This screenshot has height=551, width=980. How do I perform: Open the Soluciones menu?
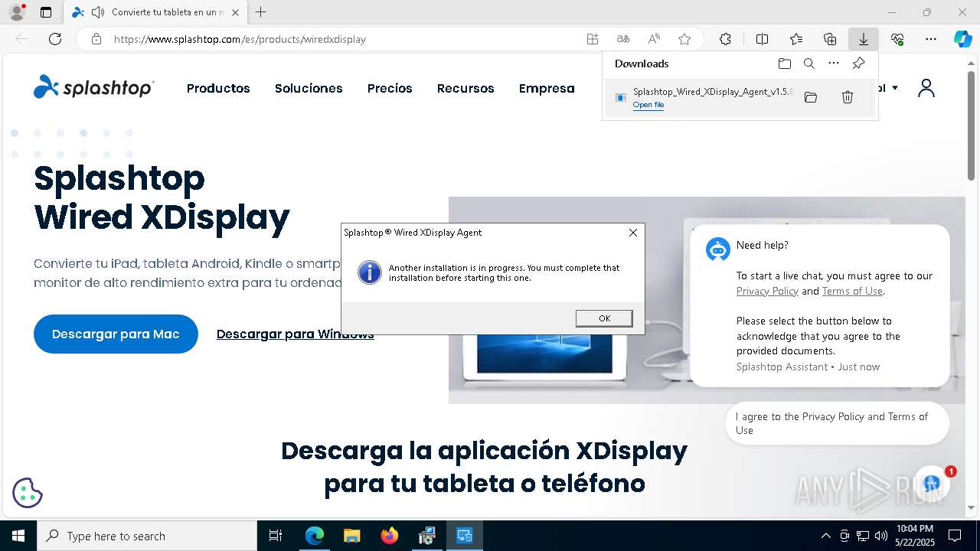coord(309,88)
